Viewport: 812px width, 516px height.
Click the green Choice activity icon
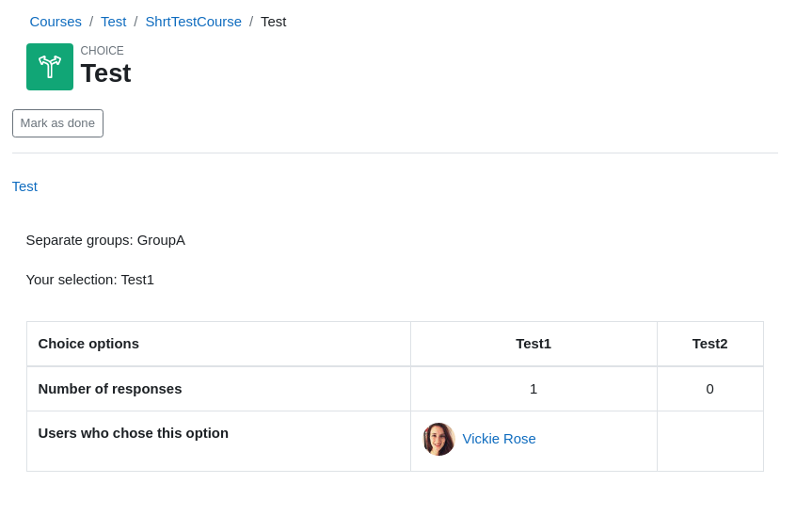[x=50, y=67]
